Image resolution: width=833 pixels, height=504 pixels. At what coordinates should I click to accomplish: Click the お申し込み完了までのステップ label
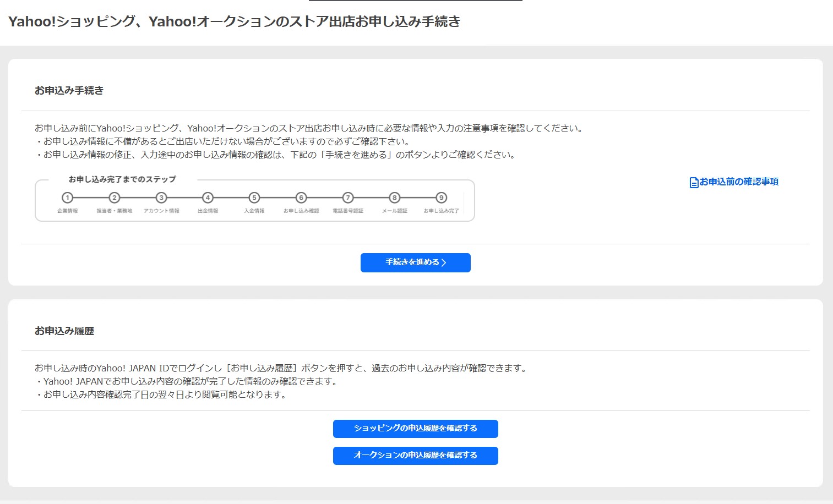coord(122,179)
